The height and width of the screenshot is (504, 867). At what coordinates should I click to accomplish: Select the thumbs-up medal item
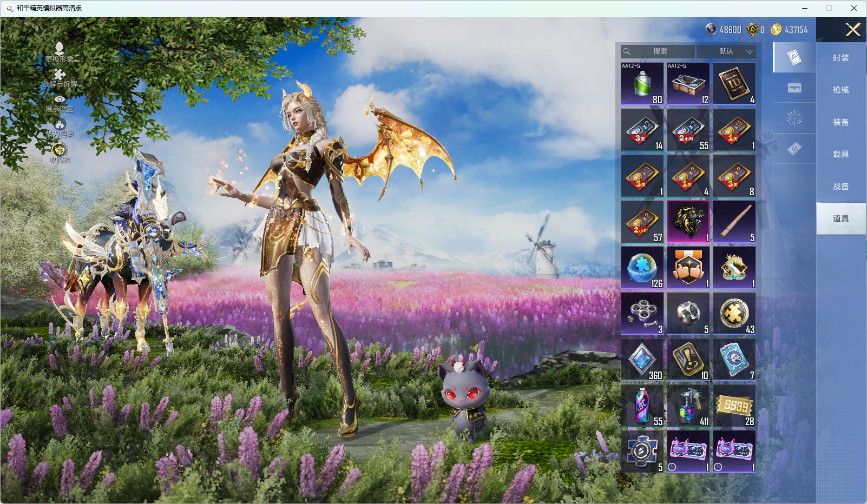click(688, 267)
